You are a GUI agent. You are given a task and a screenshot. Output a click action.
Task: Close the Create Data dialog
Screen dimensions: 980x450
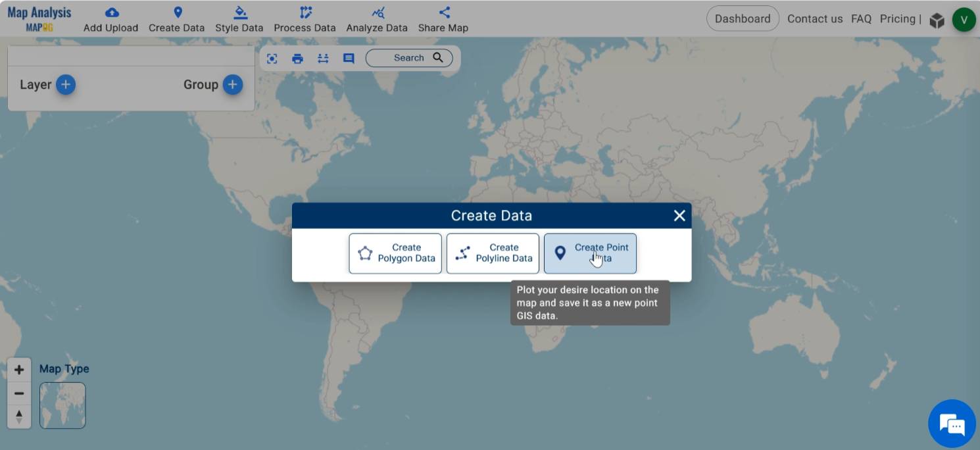click(679, 216)
